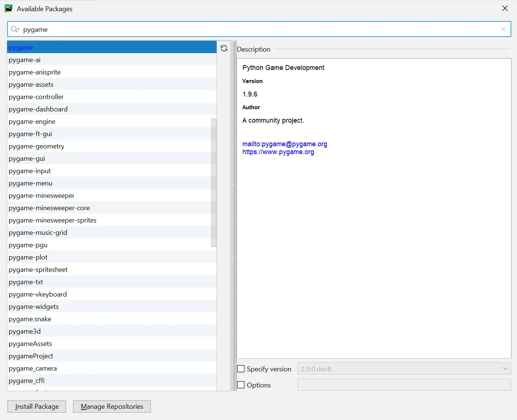This screenshot has height=420, width=517.
Task: Select the pygame-dashboard package
Action: coord(112,109)
